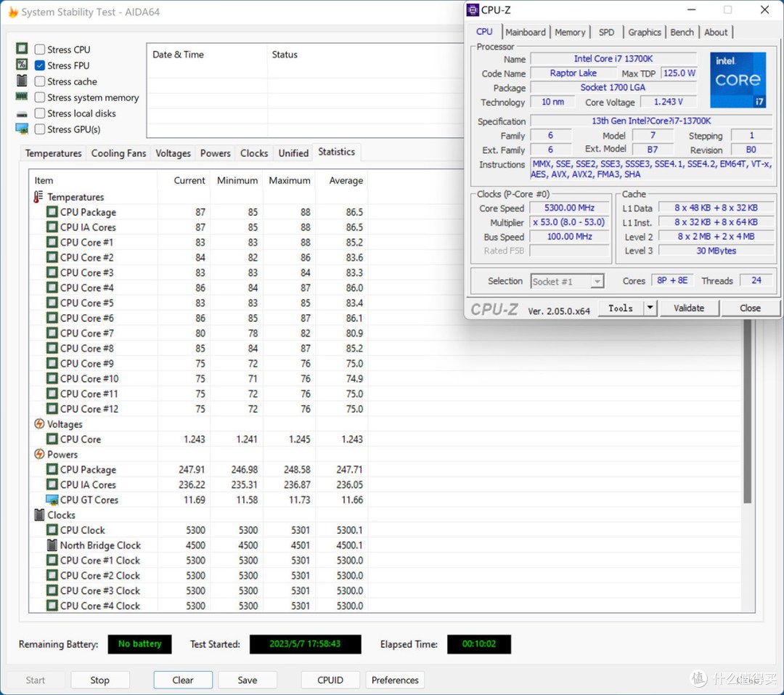Click the AIDA64 flame icon in title bar
The image size is (784, 695).
coord(12,12)
